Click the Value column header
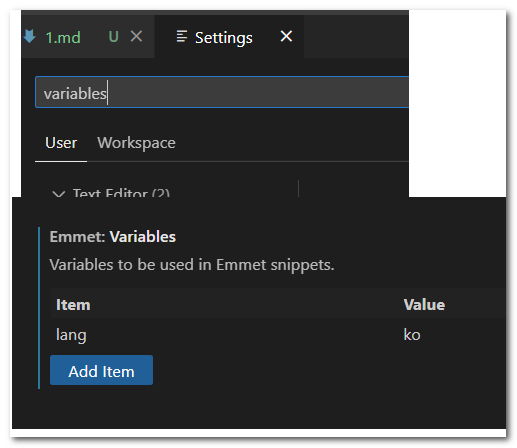This screenshot has width=517, height=448. coord(424,305)
